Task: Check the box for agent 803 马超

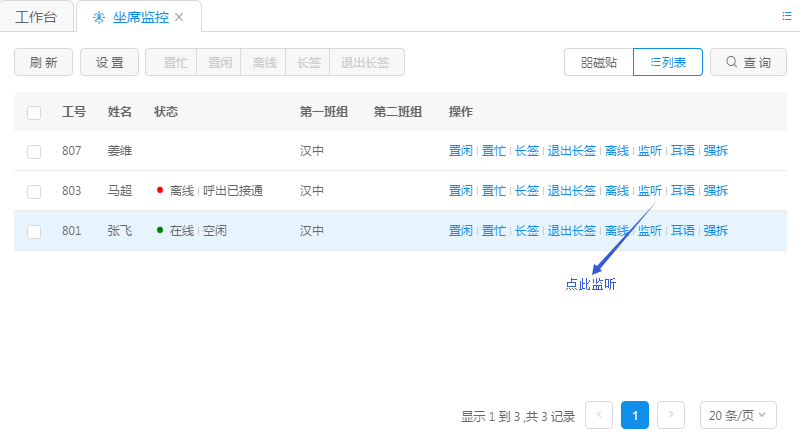Action: pos(34,191)
